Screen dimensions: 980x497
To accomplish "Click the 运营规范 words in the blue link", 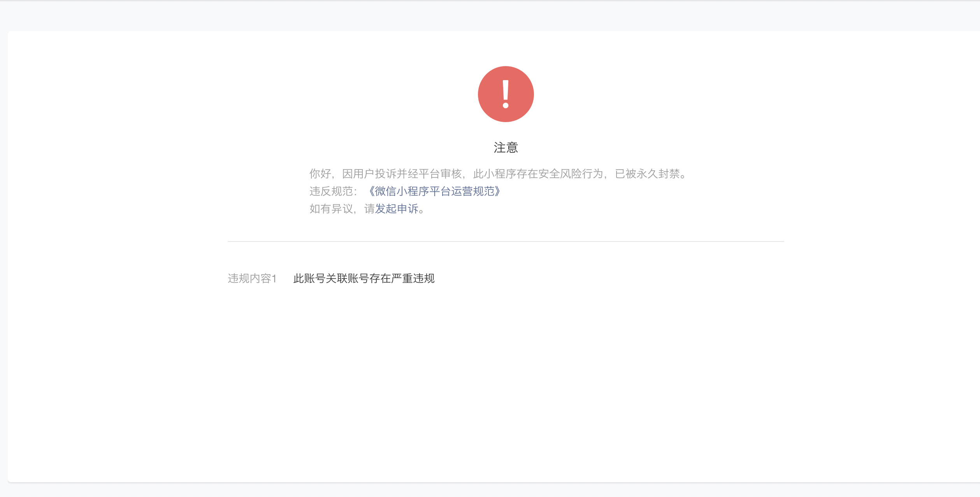I will tap(472, 191).
